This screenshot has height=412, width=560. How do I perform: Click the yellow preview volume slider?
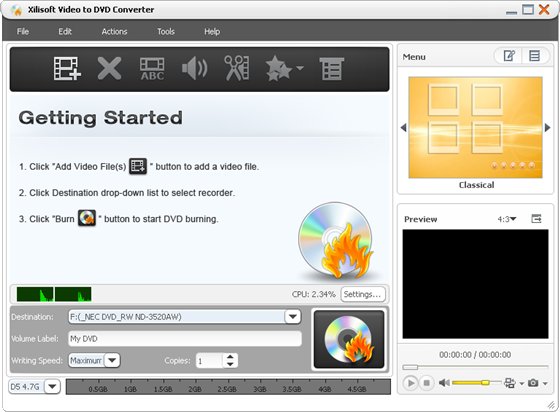(476, 383)
